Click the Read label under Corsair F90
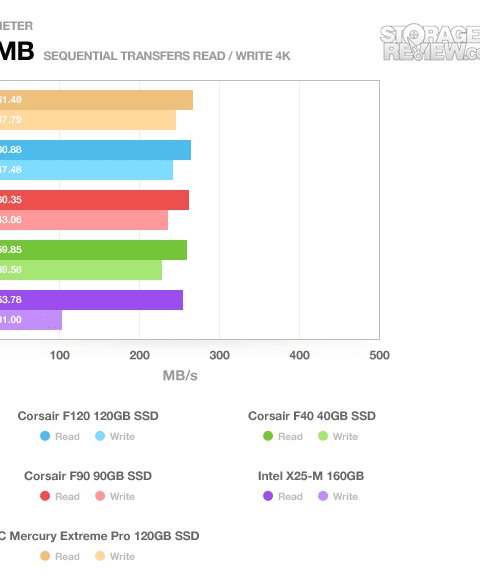This screenshot has width=480, height=580. [x=67, y=496]
